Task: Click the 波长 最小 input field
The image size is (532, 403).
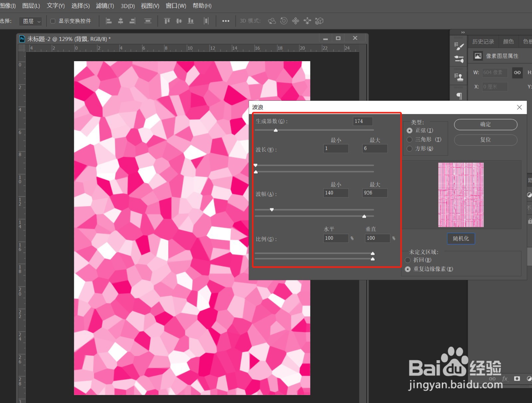Action: (336, 148)
